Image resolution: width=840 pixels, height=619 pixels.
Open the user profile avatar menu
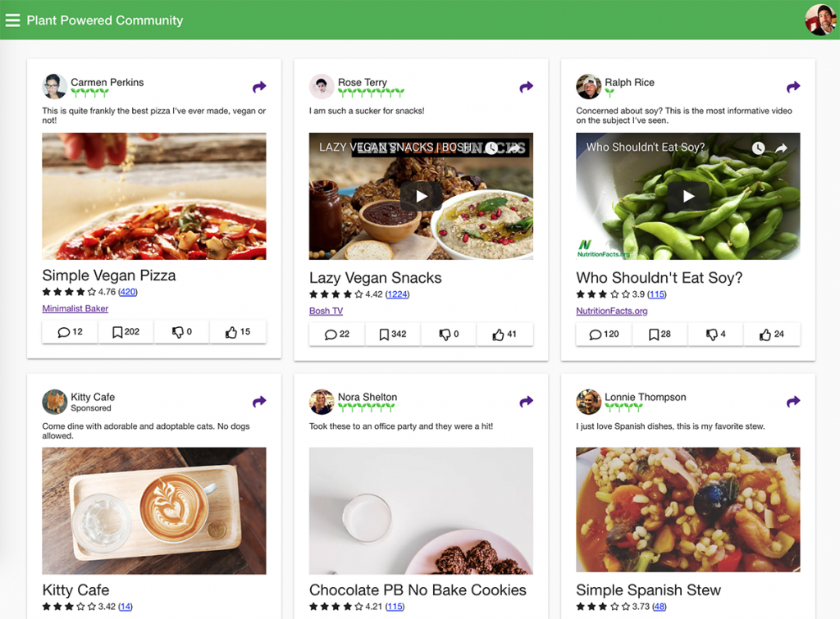pos(820,20)
